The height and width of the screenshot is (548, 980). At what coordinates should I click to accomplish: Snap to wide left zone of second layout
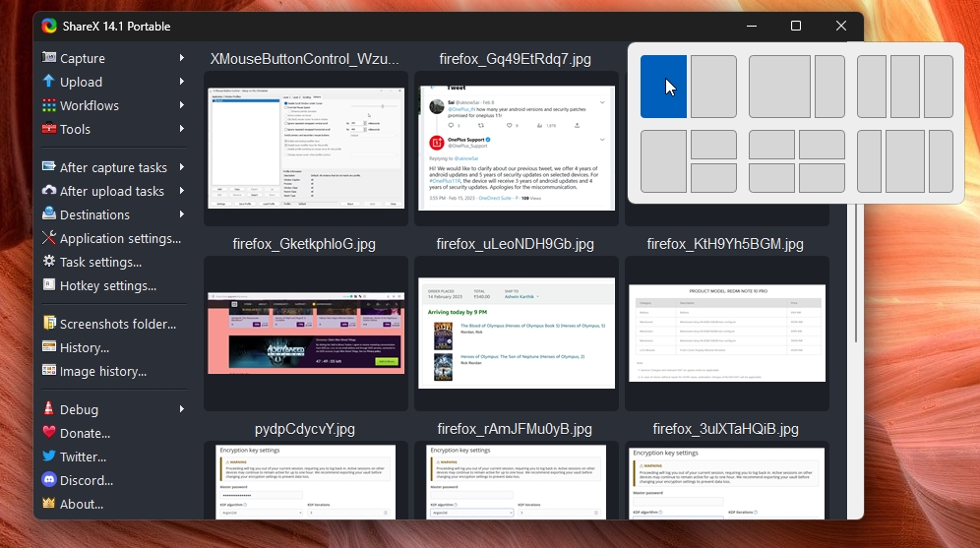779,87
